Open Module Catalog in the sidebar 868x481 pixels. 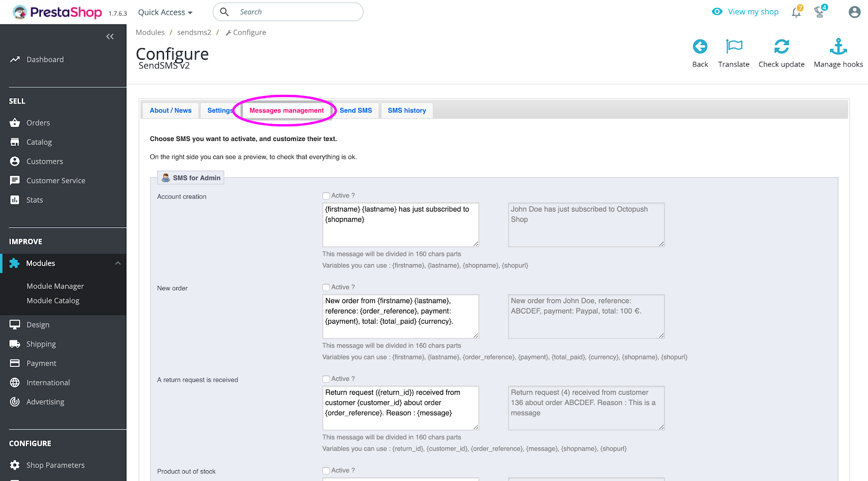(53, 301)
